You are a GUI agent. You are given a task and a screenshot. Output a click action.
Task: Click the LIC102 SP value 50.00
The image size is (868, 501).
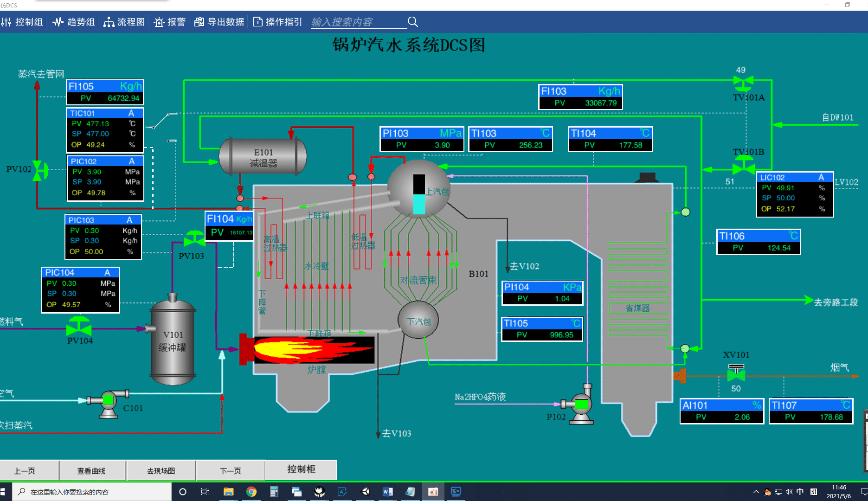click(785, 198)
